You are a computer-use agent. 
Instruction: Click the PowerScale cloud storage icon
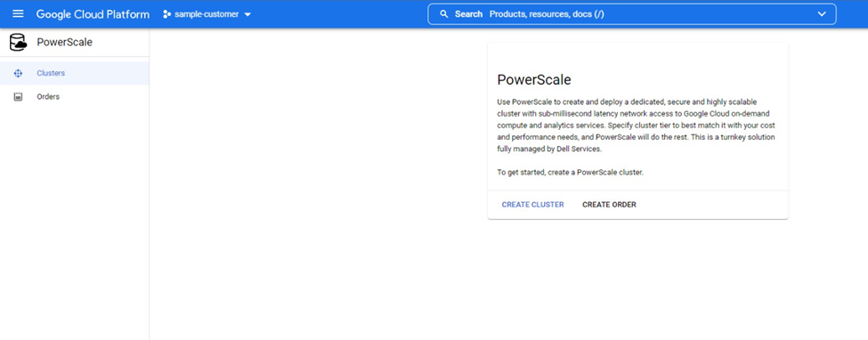click(x=18, y=42)
